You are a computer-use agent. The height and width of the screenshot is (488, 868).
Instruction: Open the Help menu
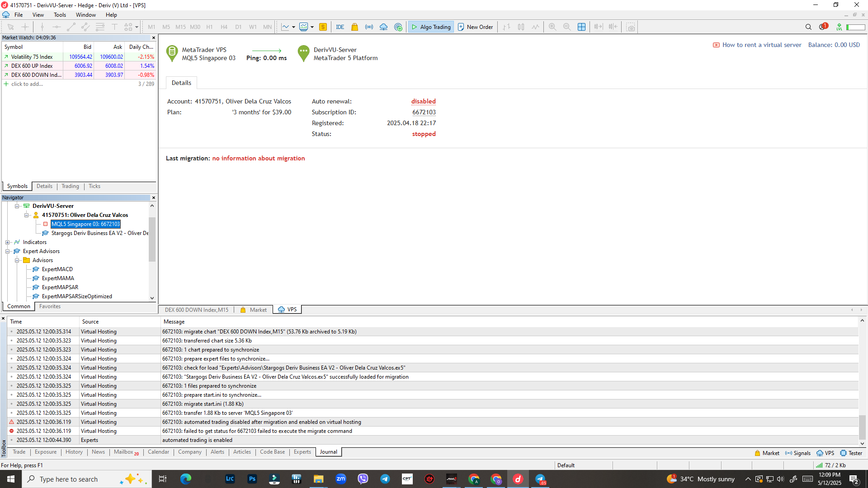click(111, 15)
